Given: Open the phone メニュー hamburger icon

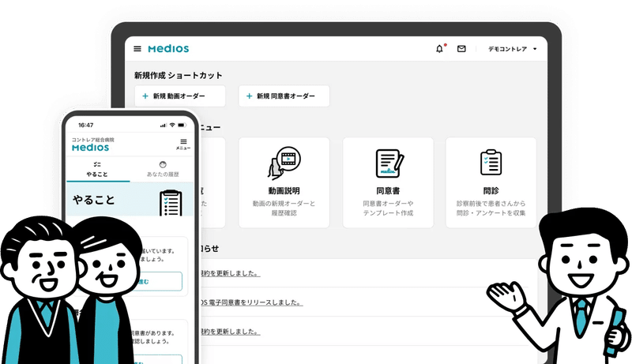Looking at the screenshot, I should point(183,144).
